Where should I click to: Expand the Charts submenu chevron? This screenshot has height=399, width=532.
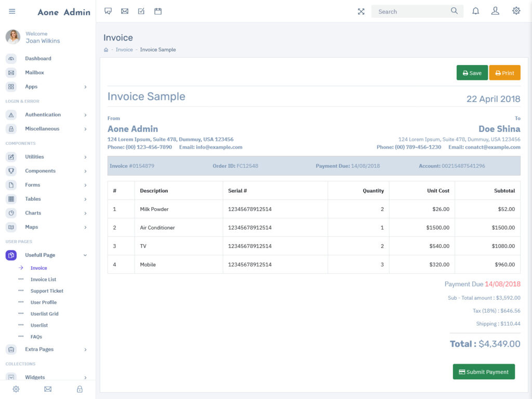tap(85, 213)
